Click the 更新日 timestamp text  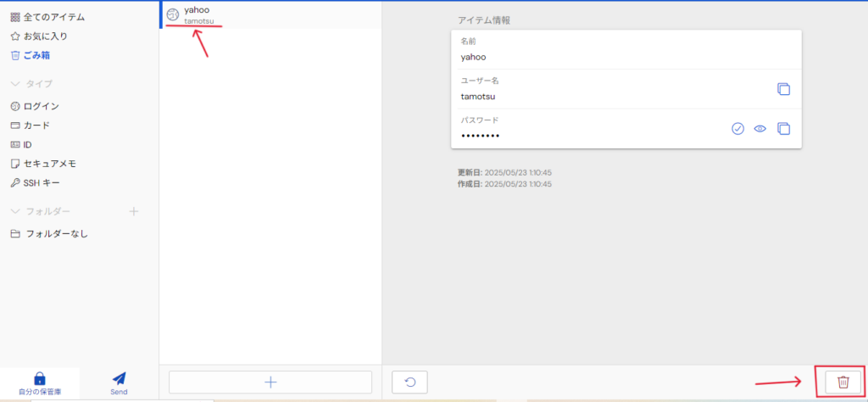coord(504,173)
